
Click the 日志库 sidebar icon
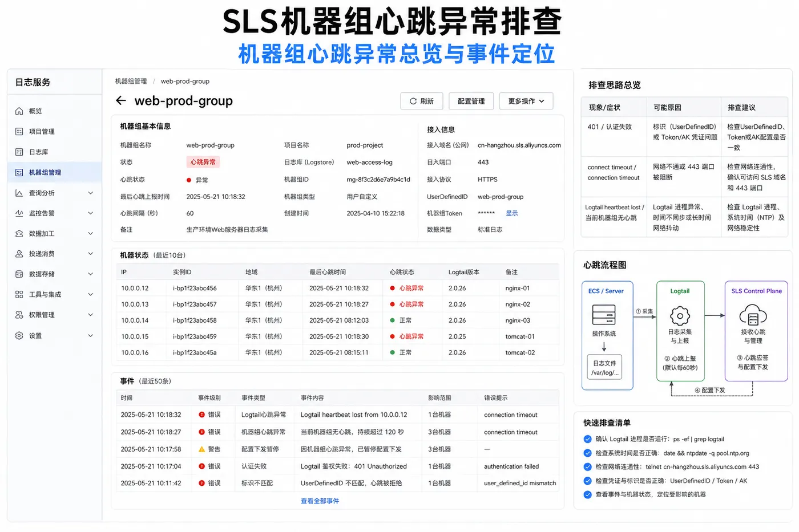click(x=19, y=152)
